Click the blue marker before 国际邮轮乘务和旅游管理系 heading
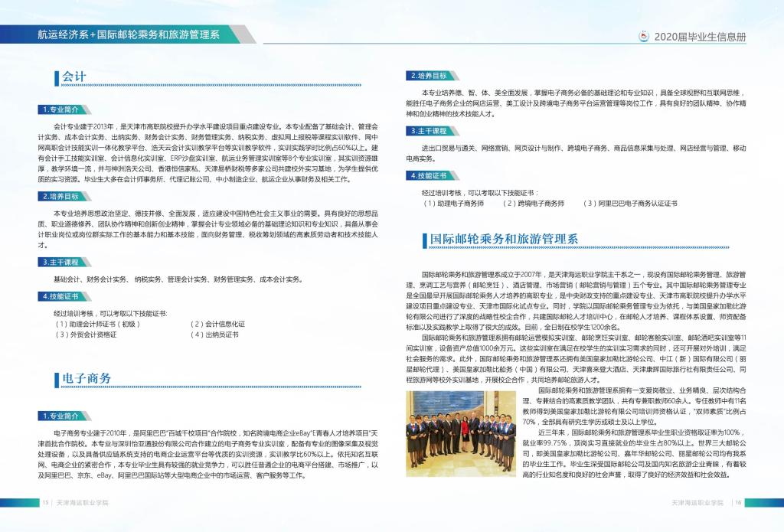Image resolution: width=784 pixels, height=532 pixels. point(423,240)
